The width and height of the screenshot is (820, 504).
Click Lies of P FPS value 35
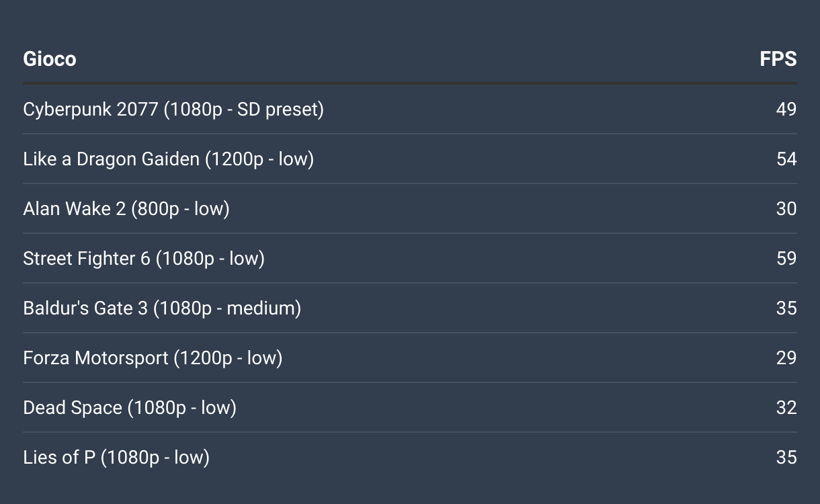786,457
